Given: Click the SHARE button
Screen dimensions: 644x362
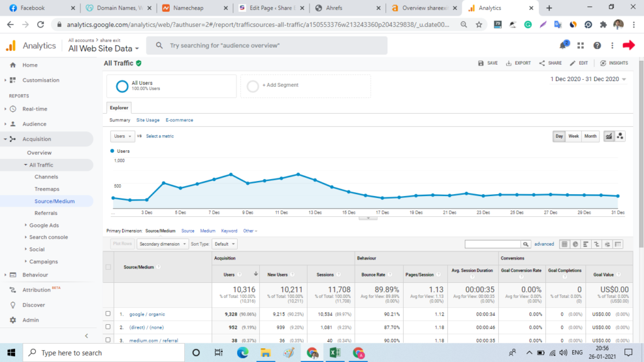Looking at the screenshot, I should [x=550, y=63].
